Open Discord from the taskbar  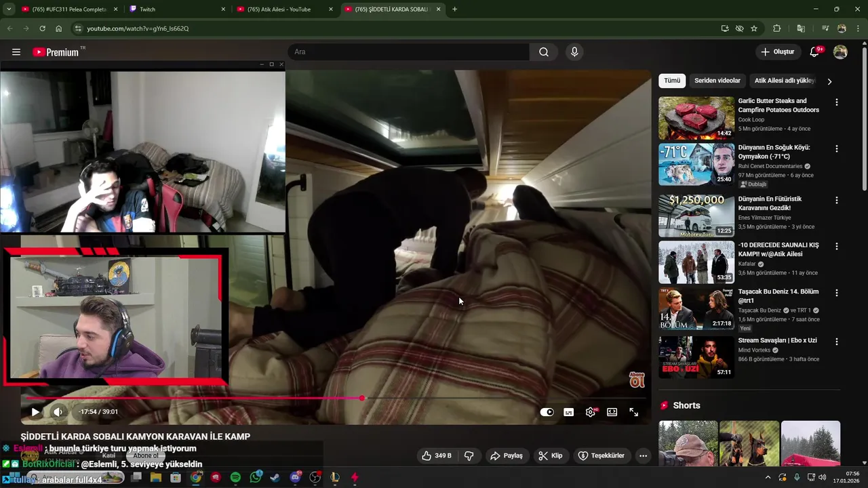[x=296, y=477]
